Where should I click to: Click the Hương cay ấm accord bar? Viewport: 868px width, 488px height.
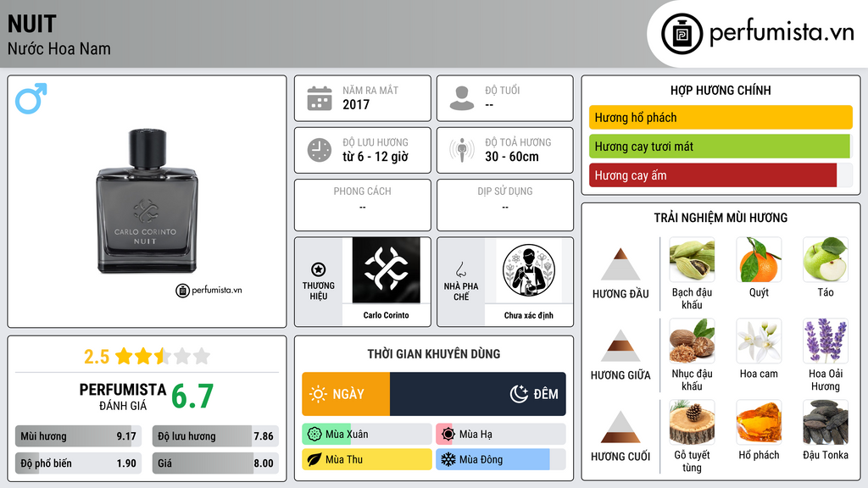(721, 175)
